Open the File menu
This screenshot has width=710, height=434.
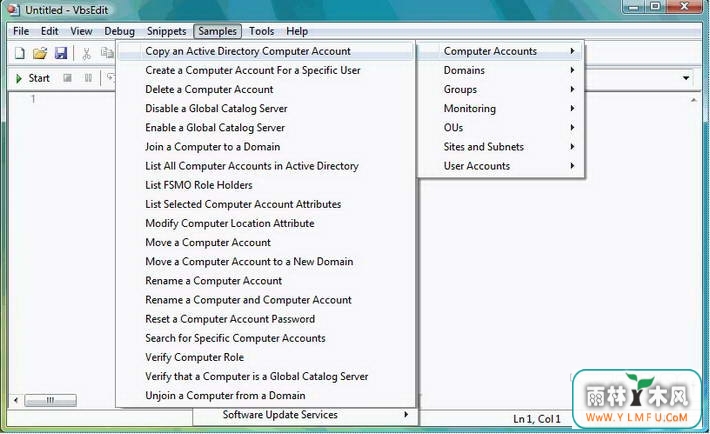pyautogui.click(x=21, y=31)
